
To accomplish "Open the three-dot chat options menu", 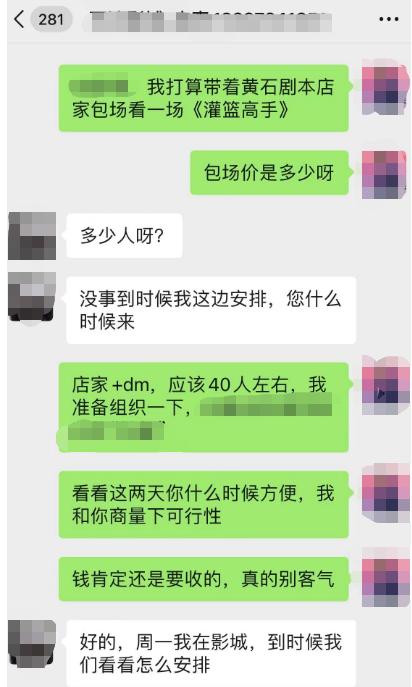I will click(388, 19).
